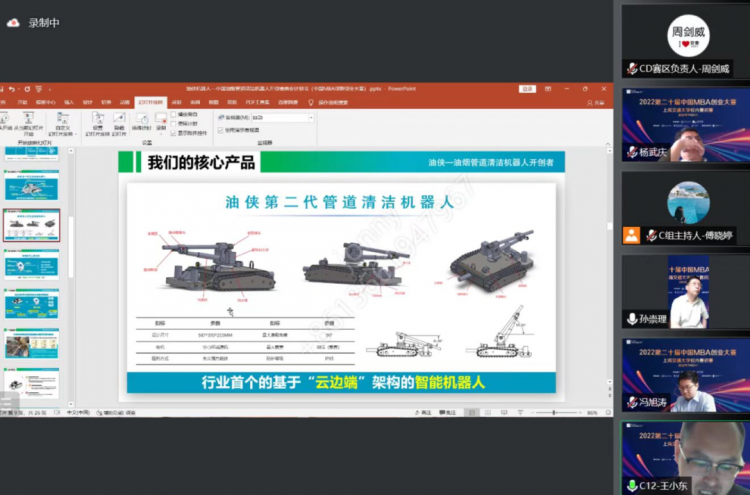
Task: Click the orange host icon beside 傅晓婷
Action: (632, 235)
